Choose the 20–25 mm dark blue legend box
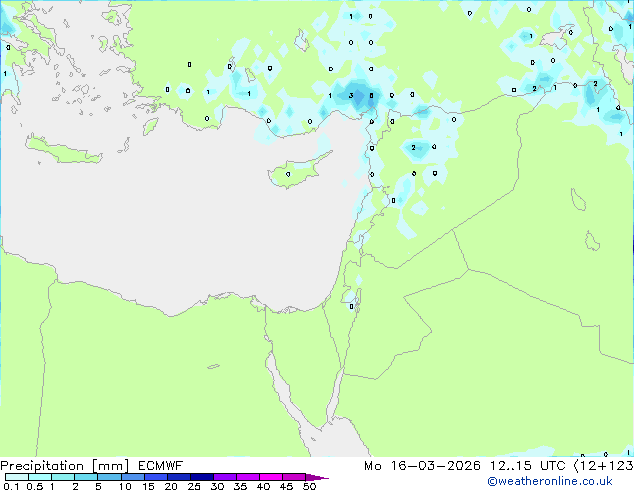634x490 pixels. pos(178,477)
